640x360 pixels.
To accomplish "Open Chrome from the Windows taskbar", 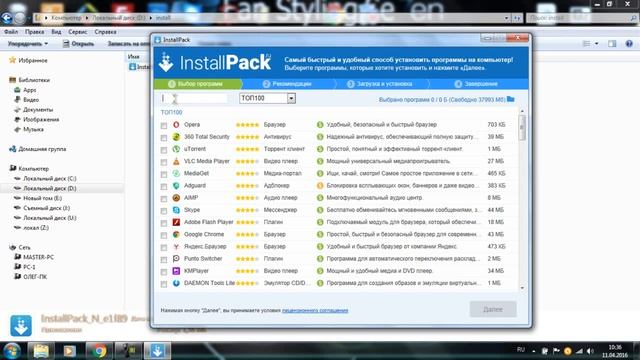I will coord(98,351).
